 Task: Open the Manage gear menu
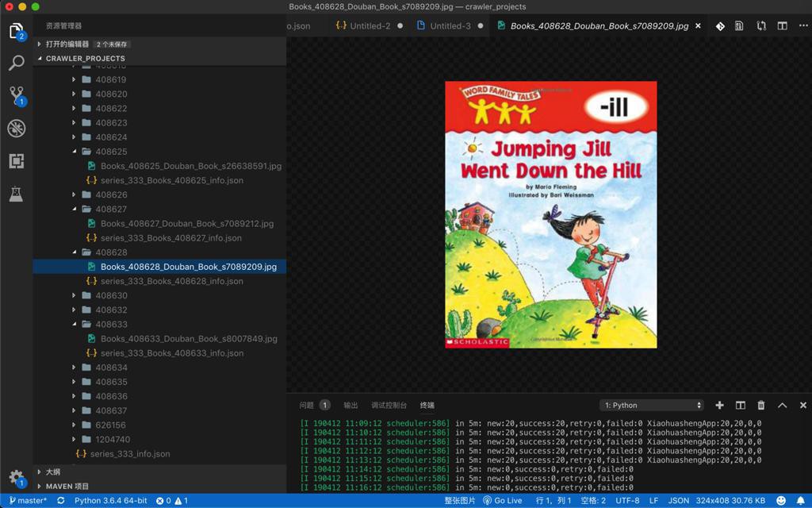click(17, 477)
